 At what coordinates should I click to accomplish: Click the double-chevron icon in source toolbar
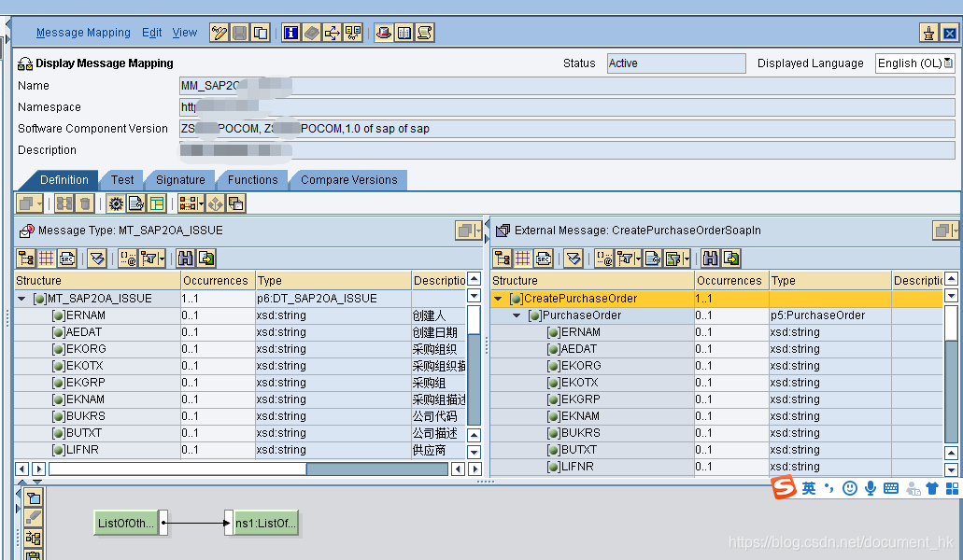click(x=97, y=259)
